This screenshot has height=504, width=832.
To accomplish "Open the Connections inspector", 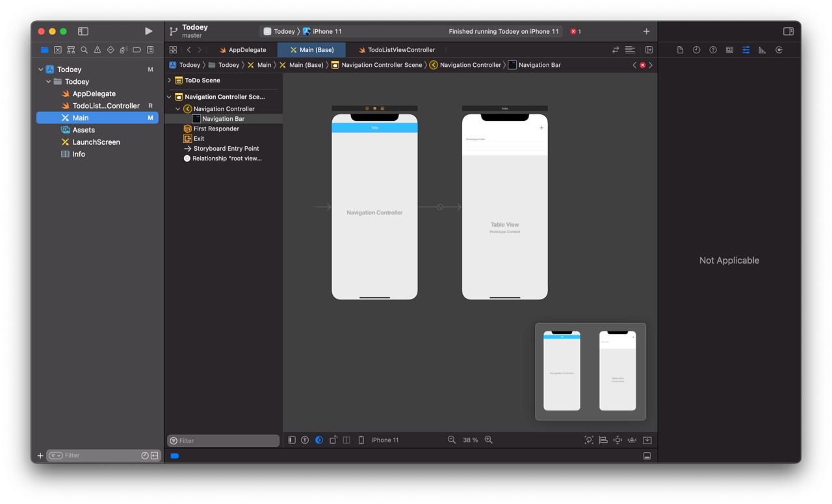I will click(x=779, y=50).
